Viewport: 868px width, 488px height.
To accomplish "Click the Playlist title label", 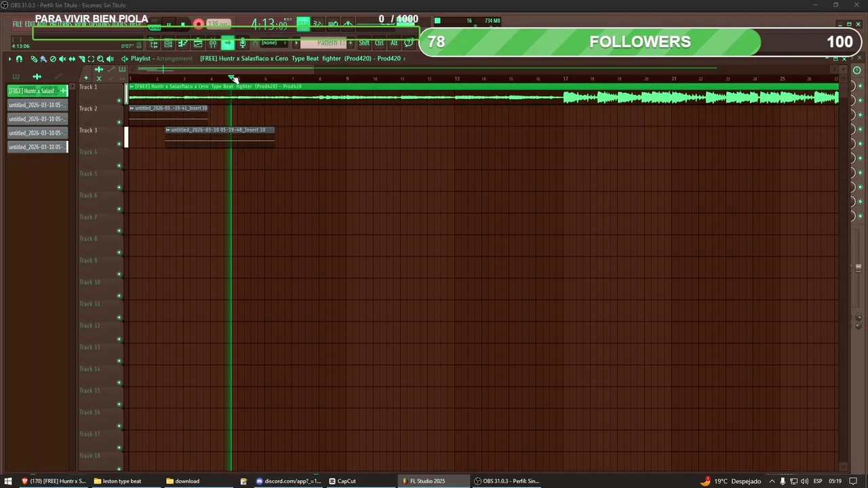I will coord(140,59).
